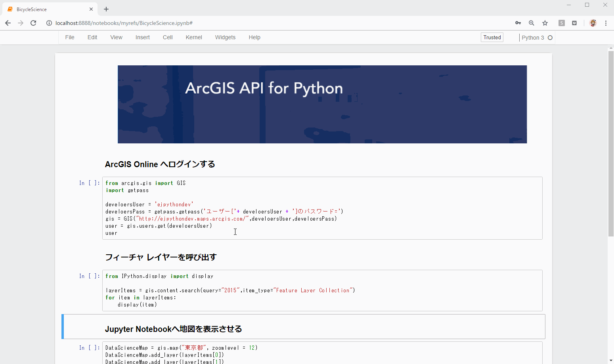Click the Trusted notebook button
Viewport: 614px width, 364px height.
coord(492,37)
